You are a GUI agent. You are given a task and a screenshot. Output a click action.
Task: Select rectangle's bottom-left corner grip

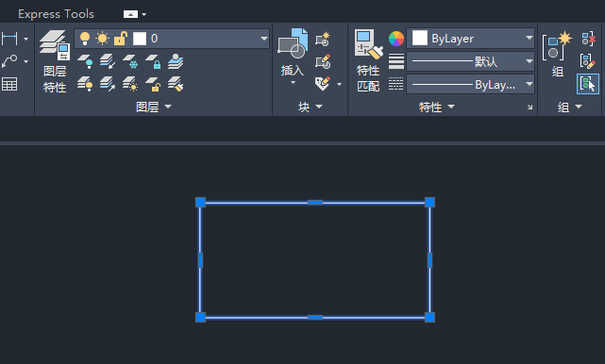201,318
